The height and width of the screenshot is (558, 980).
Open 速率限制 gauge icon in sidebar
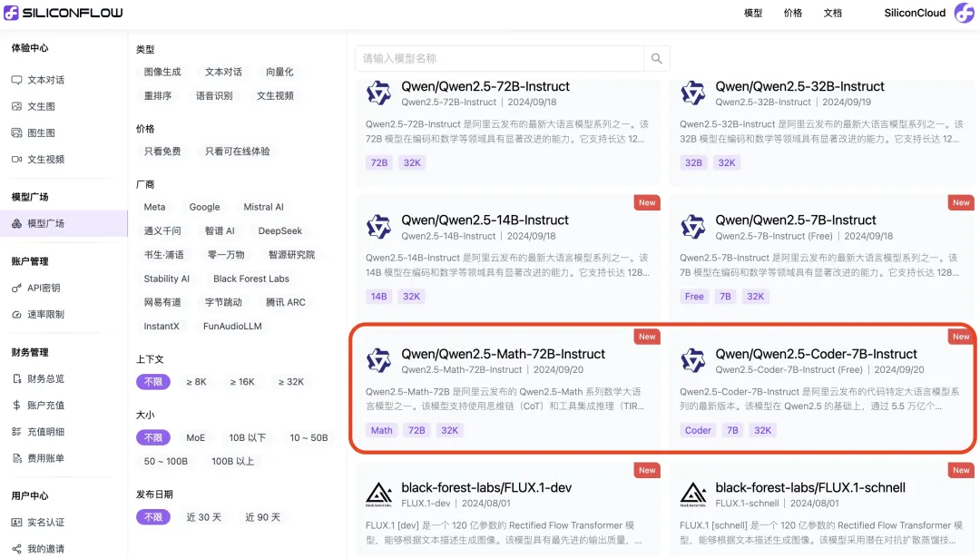pyautogui.click(x=17, y=314)
